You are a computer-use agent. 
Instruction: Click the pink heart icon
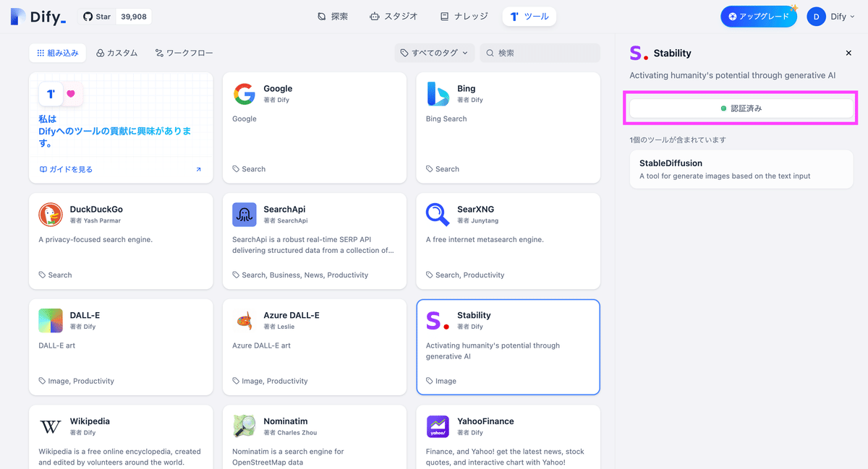(x=71, y=94)
